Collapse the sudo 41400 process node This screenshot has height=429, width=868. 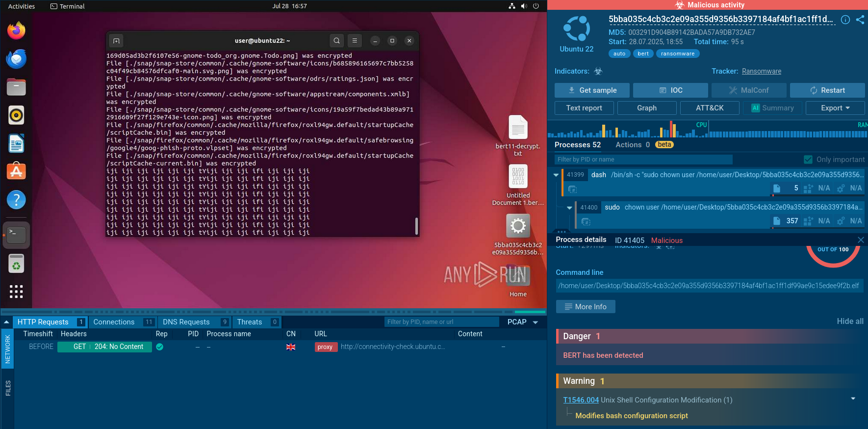(x=569, y=208)
